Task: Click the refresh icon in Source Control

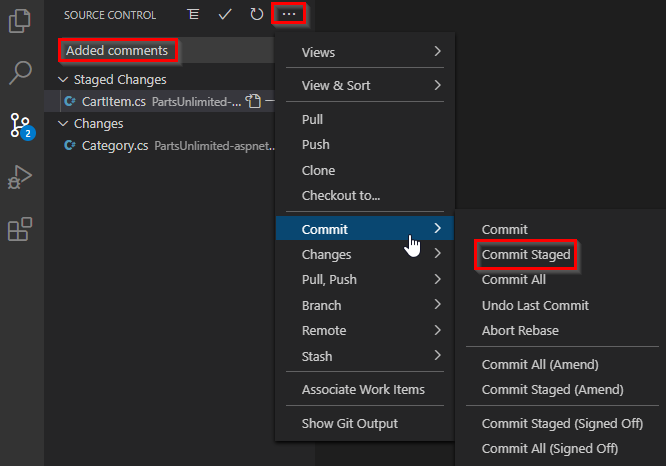Action: (x=257, y=15)
